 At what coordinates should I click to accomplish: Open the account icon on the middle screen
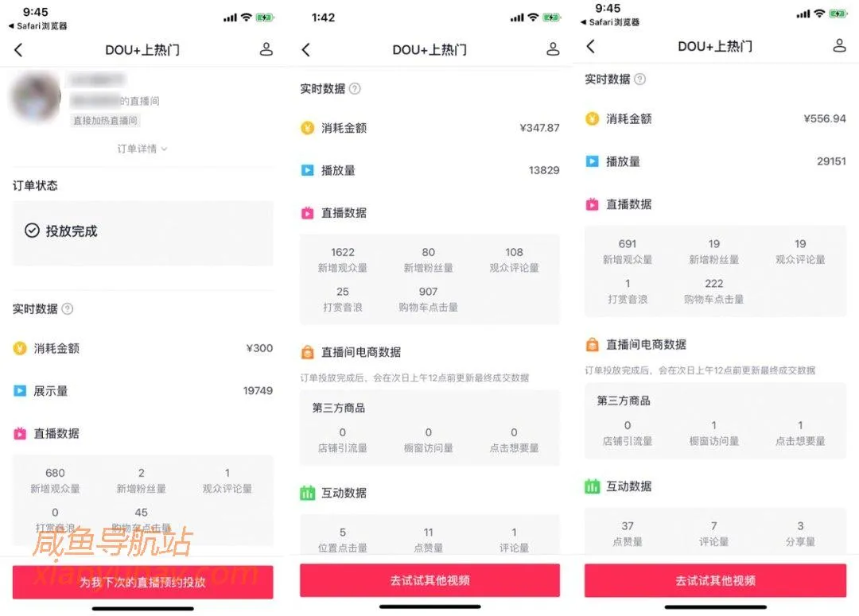(x=554, y=49)
